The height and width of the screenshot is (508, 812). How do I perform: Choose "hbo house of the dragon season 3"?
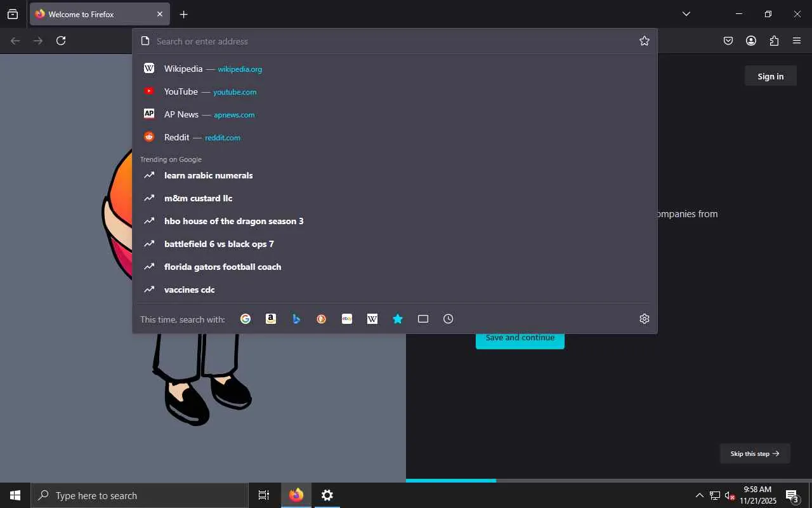click(395, 221)
